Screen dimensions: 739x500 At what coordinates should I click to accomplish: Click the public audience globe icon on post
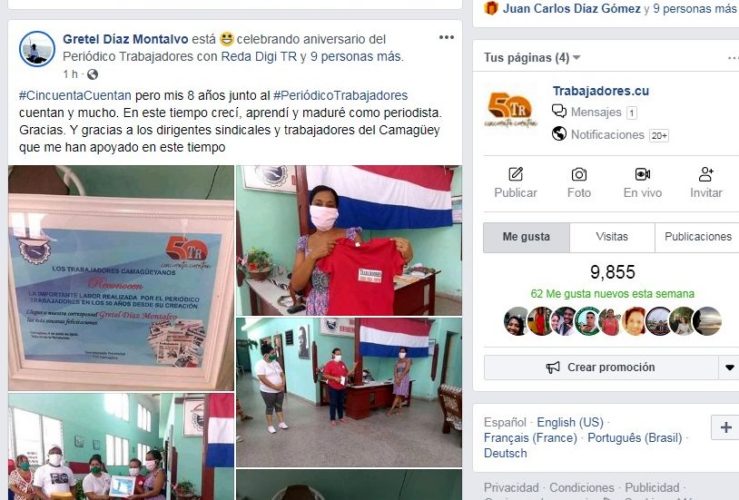pos(92,74)
